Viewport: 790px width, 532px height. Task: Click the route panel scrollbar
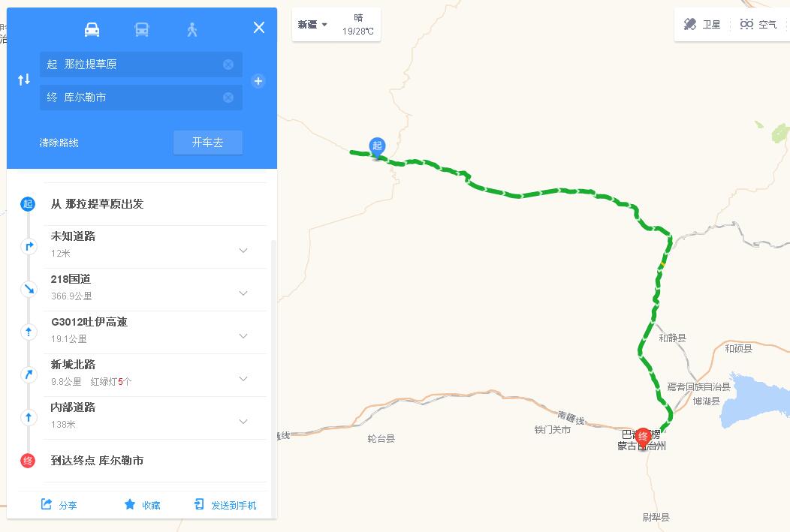point(273,377)
